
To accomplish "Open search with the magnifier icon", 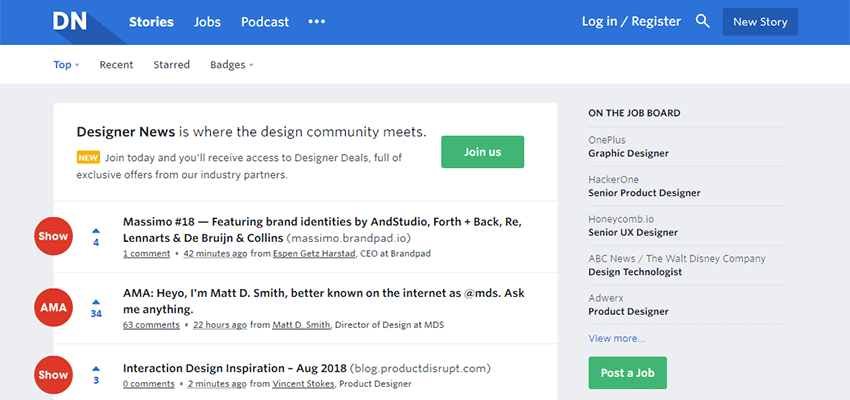I will point(702,21).
